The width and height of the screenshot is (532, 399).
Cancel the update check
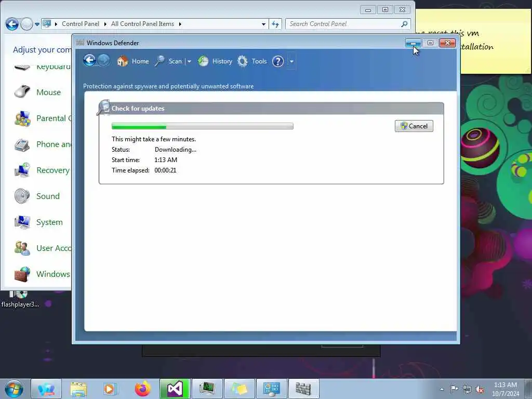pyautogui.click(x=414, y=126)
